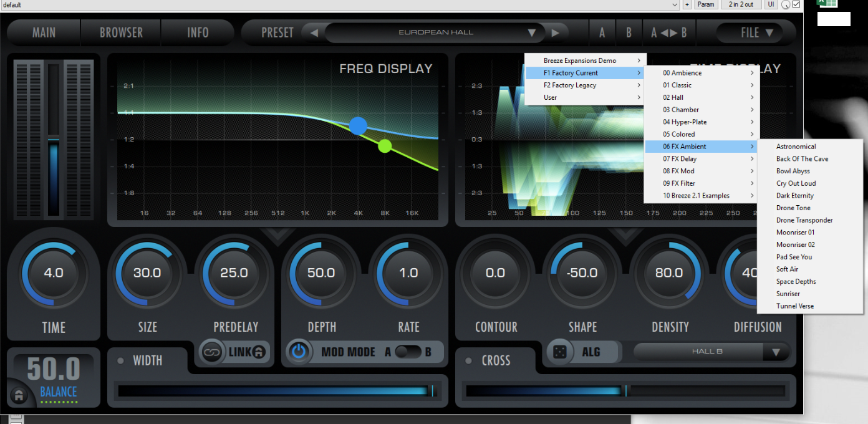This screenshot has width=868, height=424.
Task: Switch to the BROWSER page
Action: click(121, 32)
